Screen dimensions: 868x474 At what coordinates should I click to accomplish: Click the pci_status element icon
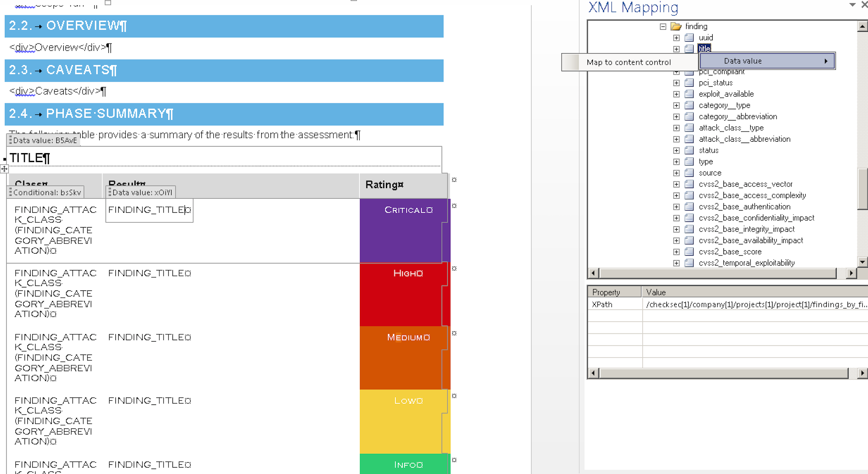689,83
